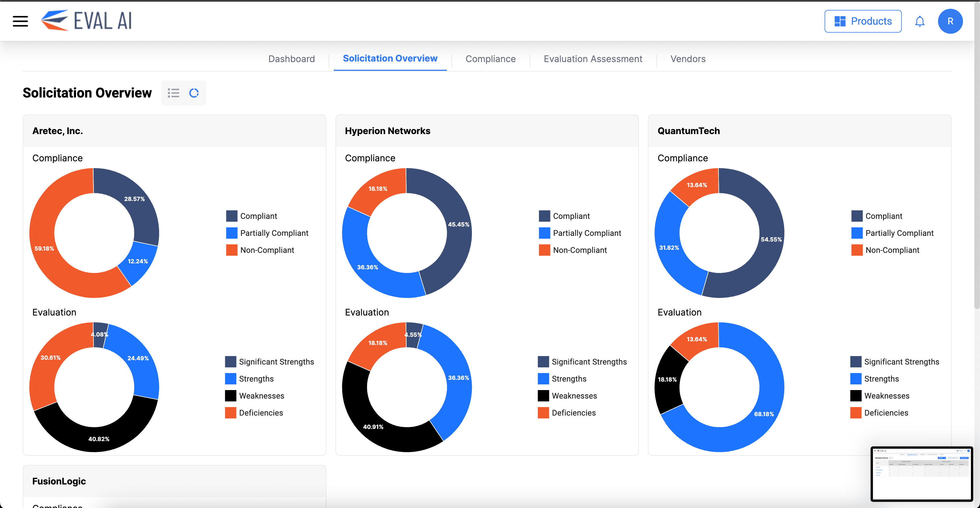Click the EVAL AI logo
Image resolution: width=980 pixels, height=508 pixels.
(x=86, y=20)
